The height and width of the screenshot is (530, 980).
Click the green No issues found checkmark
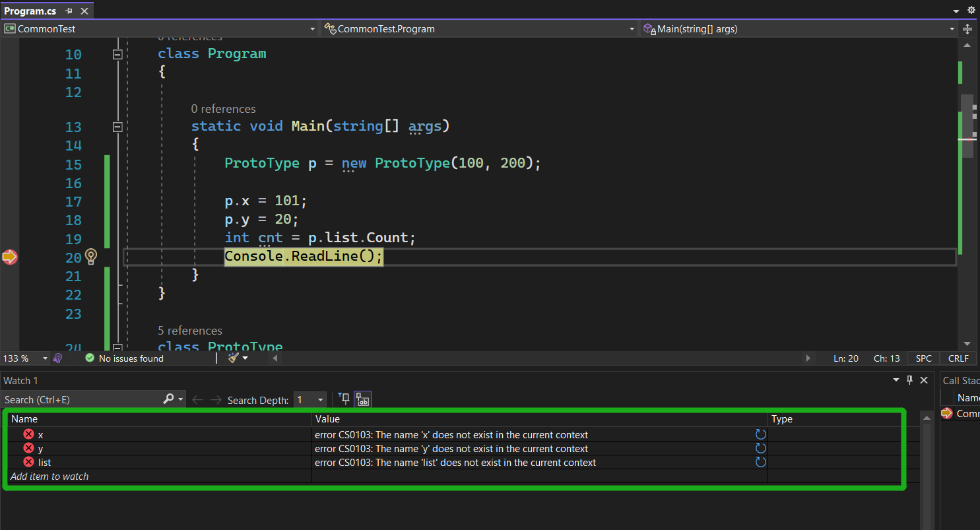(x=90, y=358)
